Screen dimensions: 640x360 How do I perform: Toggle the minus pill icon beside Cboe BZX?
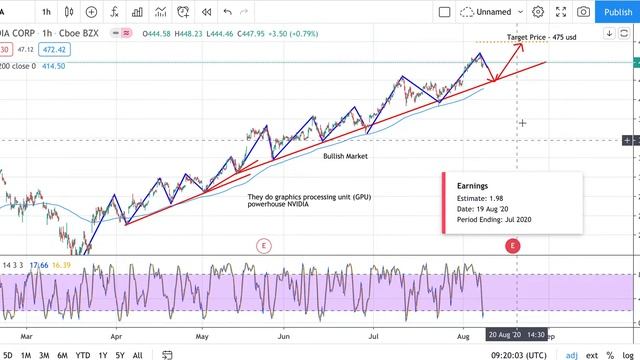click(116, 33)
